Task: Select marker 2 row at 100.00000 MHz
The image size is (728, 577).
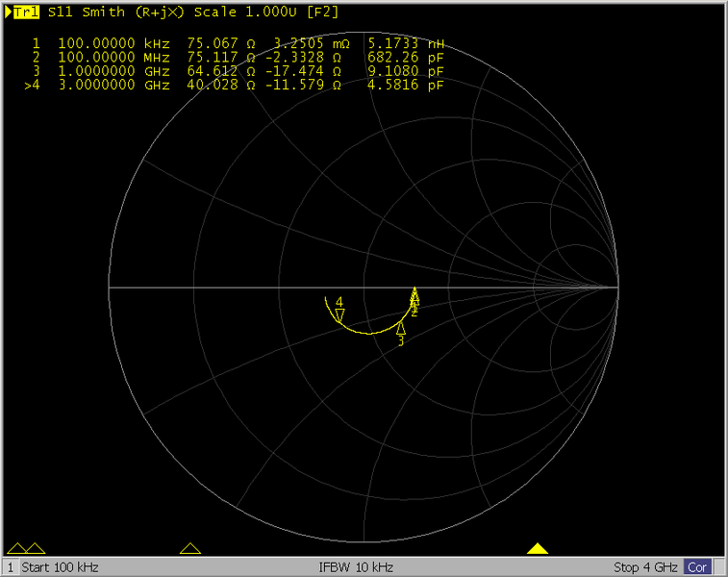Action: [238, 58]
